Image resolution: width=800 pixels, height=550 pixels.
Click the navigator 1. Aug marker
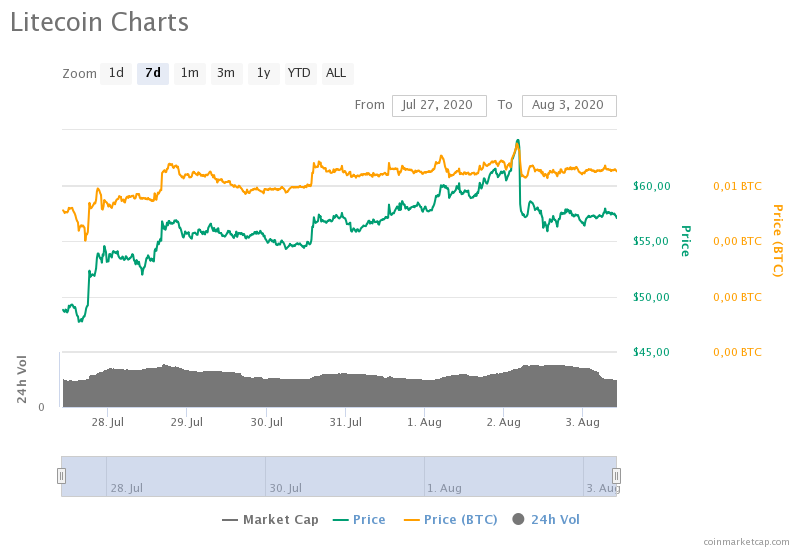(444, 488)
